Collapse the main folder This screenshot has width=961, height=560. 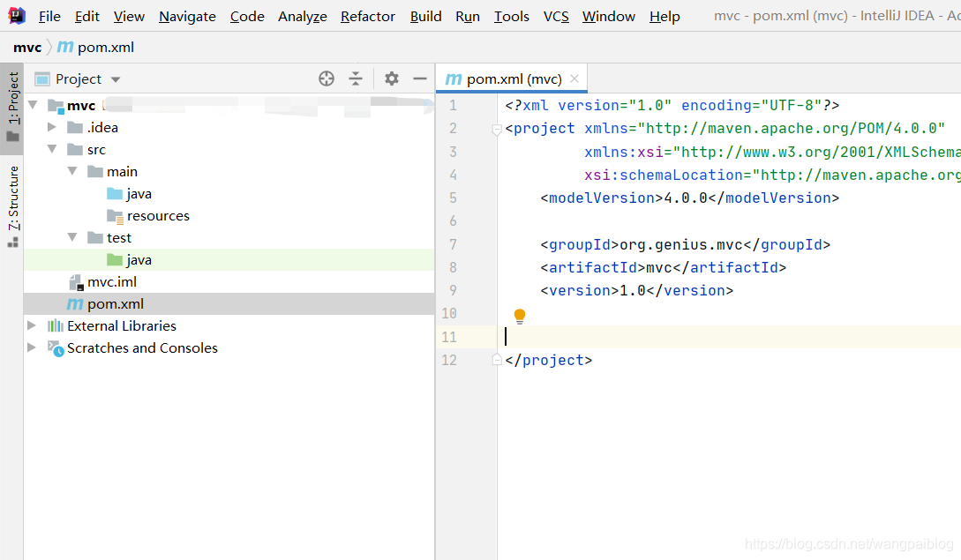72,171
